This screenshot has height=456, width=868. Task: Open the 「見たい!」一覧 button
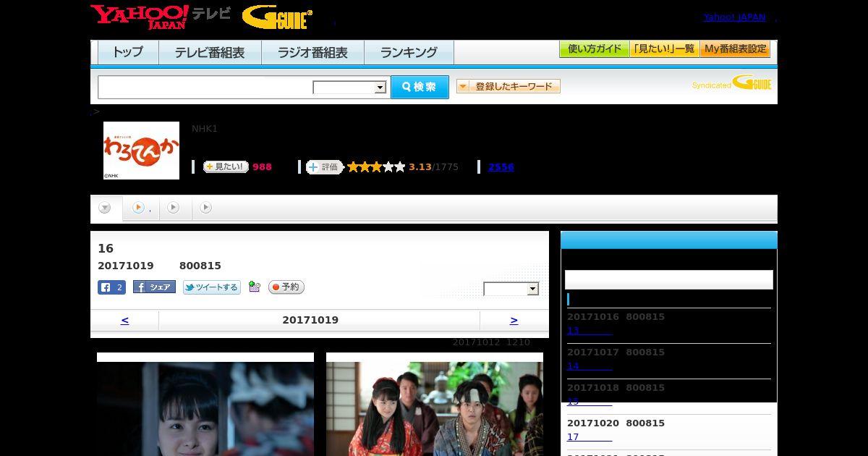665,49
